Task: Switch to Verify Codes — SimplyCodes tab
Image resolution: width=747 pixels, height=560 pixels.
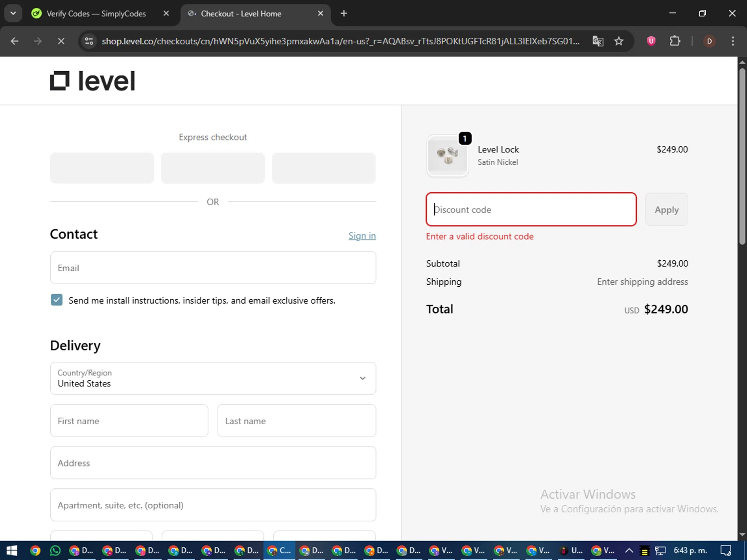Action: click(96, 13)
